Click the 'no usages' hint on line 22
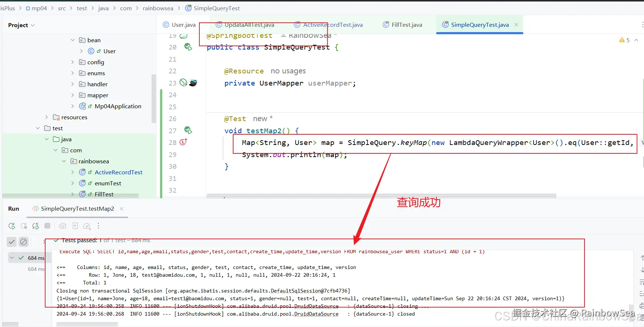The image size is (644, 327). 288,71
